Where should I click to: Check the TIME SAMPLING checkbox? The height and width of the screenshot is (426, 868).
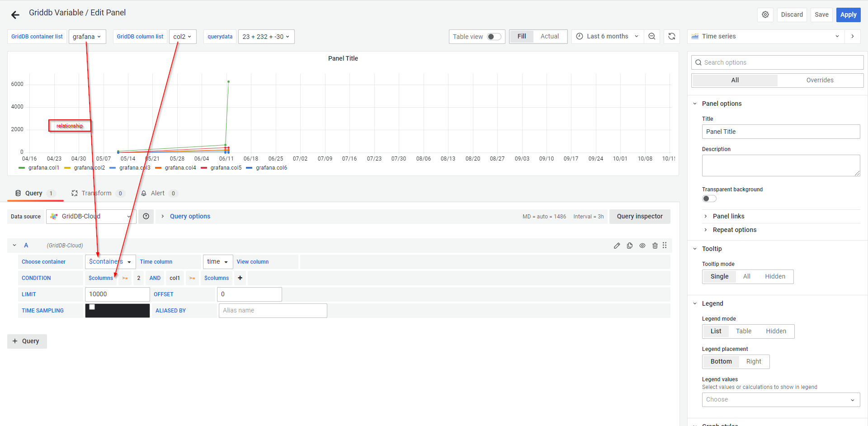[92, 307]
